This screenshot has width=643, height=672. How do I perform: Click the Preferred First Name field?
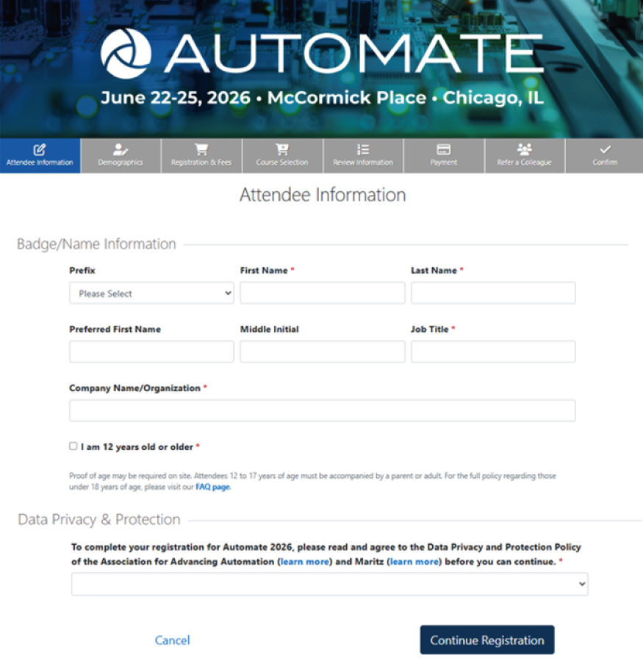(151, 352)
